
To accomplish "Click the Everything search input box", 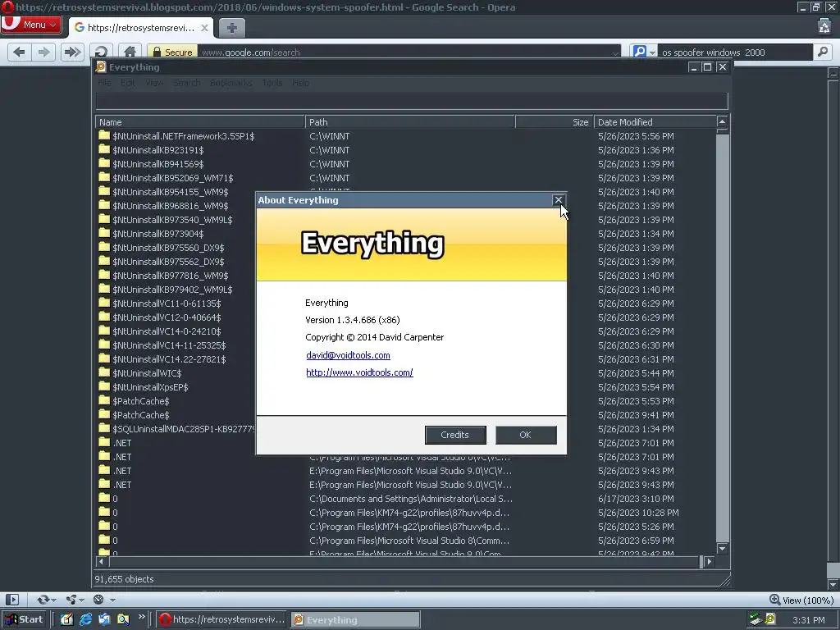I will pyautogui.click(x=412, y=101).
